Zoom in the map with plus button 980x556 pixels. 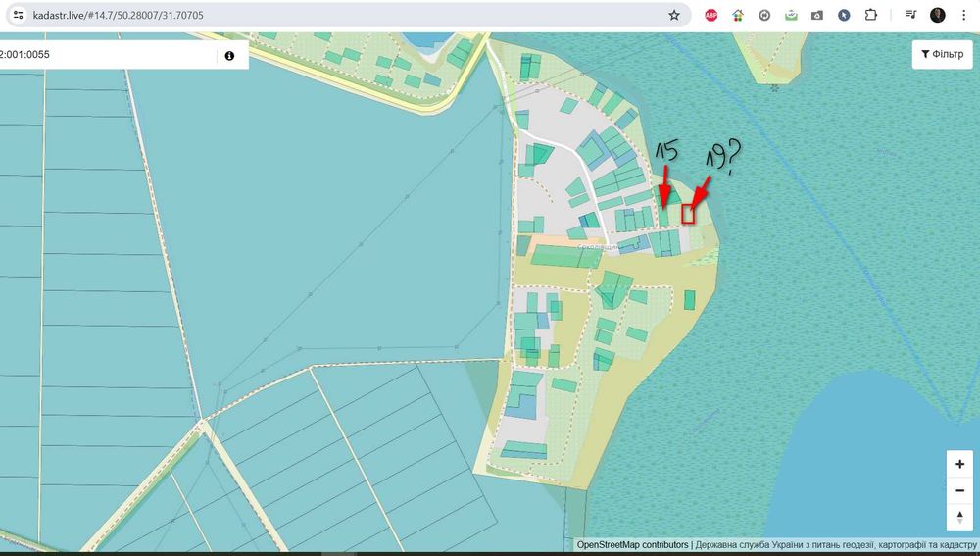pyautogui.click(x=959, y=464)
